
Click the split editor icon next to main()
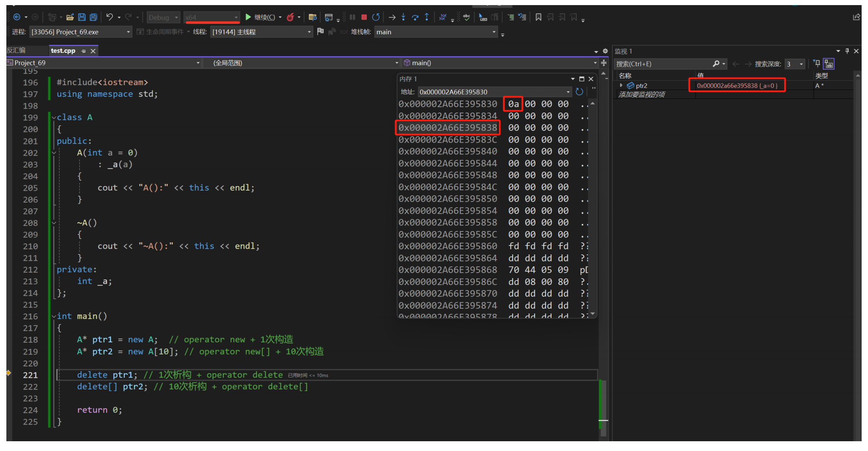604,63
